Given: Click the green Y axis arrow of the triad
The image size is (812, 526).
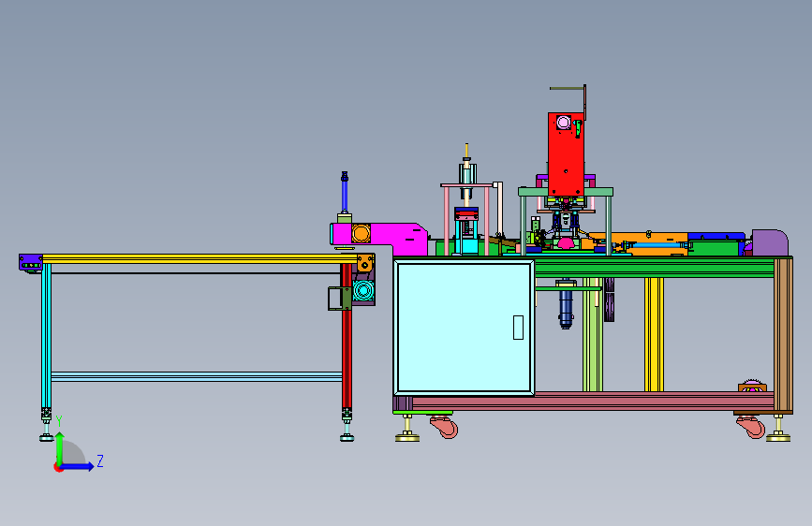Looking at the screenshot, I should [x=60, y=448].
